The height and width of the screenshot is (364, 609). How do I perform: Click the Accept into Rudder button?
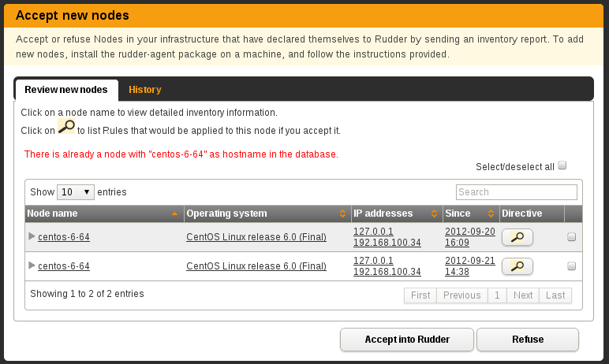pos(407,340)
